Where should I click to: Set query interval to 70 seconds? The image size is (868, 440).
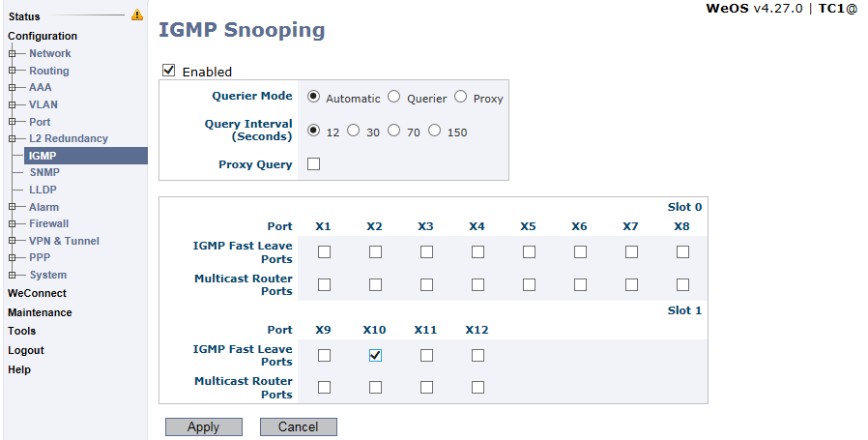click(393, 131)
